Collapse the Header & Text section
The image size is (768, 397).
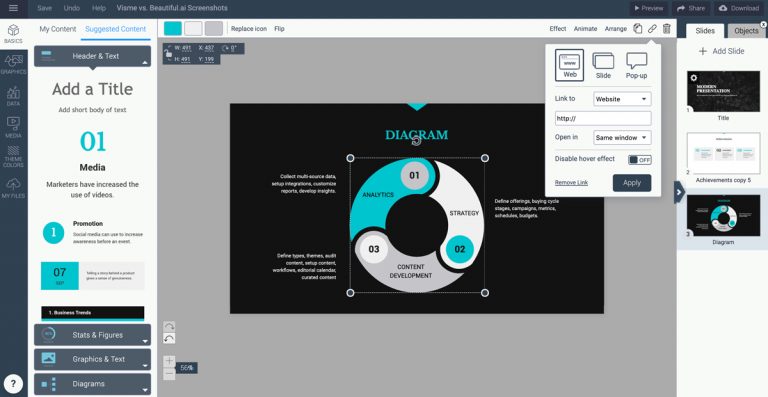93,56
